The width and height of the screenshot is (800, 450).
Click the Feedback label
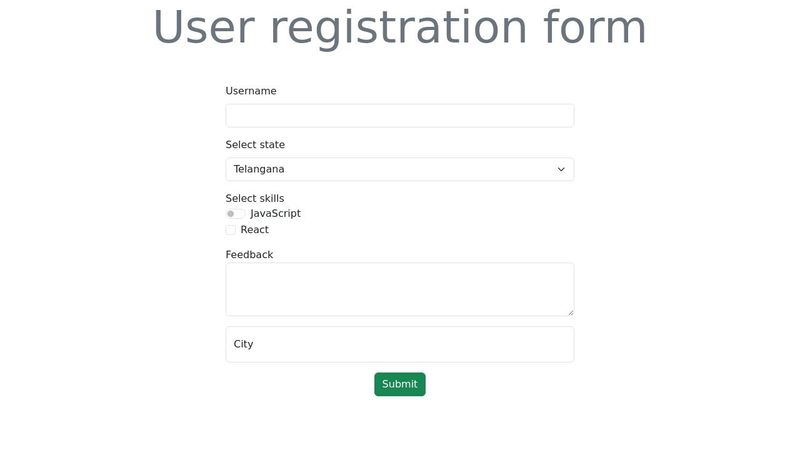click(x=249, y=255)
